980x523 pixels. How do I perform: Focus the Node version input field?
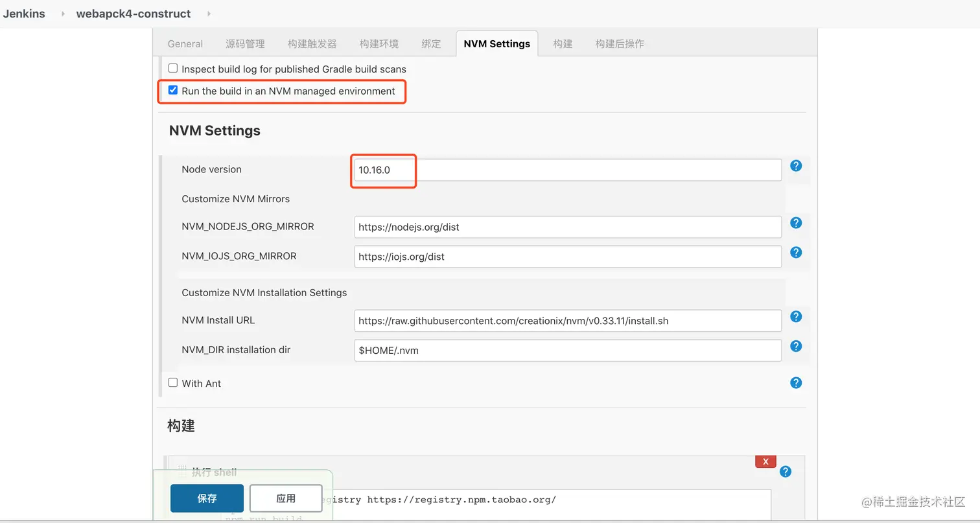pyautogui.click(x=568, y=170)
